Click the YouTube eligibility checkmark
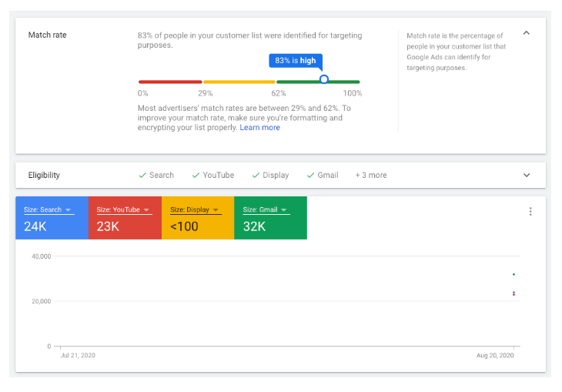 (x=196, y=176)
